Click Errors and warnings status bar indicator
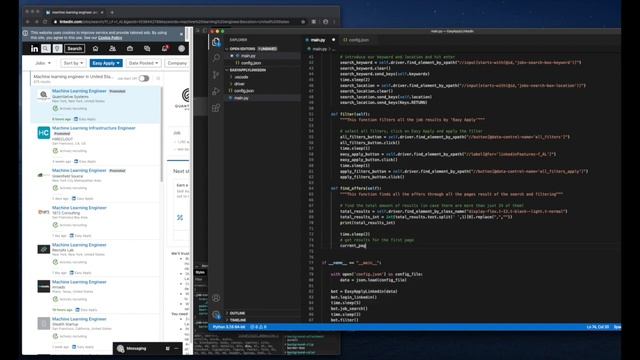 258,327
